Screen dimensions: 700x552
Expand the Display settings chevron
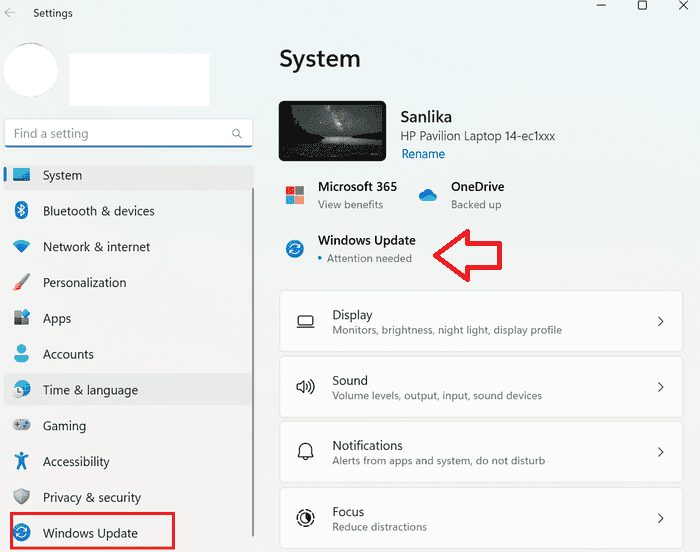[661, 321]
